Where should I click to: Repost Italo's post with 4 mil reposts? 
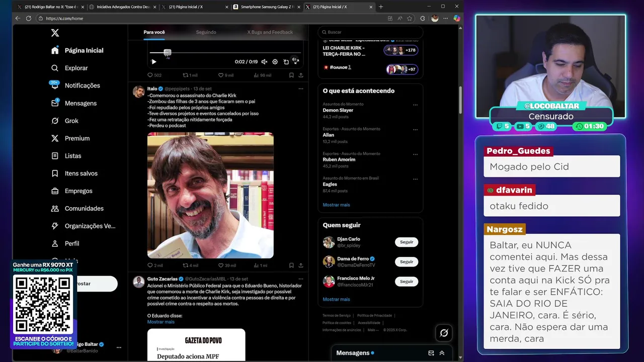click(190, 265)
